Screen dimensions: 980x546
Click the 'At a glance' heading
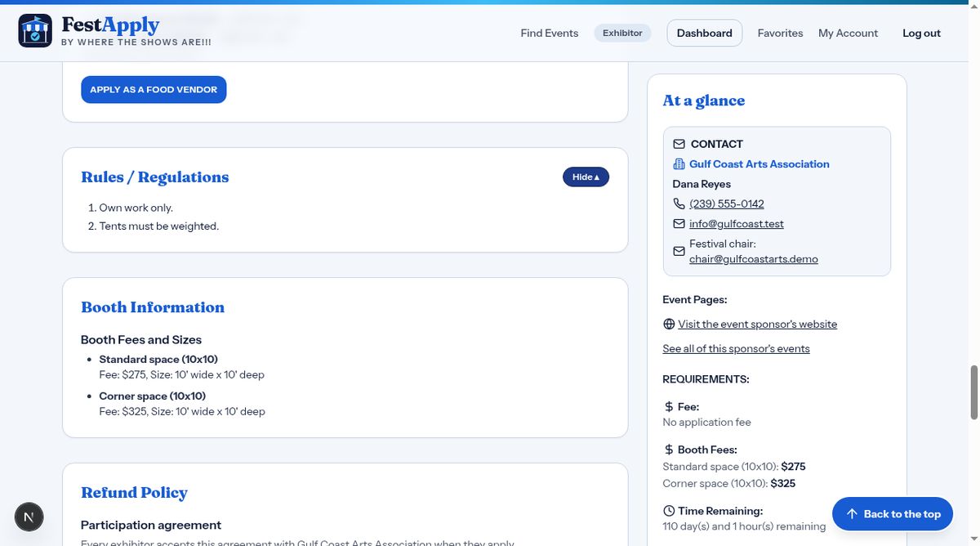pos(704,101)
